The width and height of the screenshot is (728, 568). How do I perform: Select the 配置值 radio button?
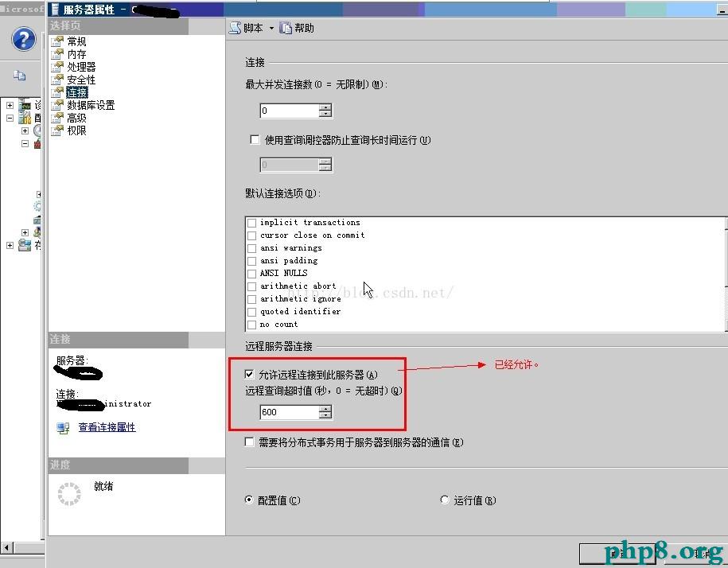pyautogui.click(x=249, y=500)
